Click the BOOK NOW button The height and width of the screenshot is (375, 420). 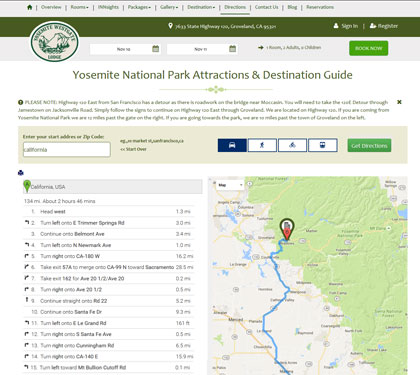pos(369,48)
